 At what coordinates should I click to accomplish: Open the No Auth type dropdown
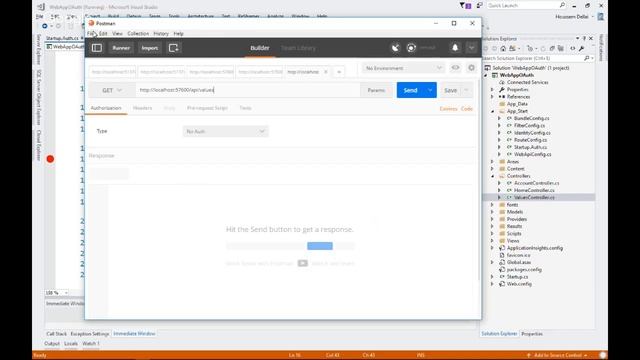[225, 131]
